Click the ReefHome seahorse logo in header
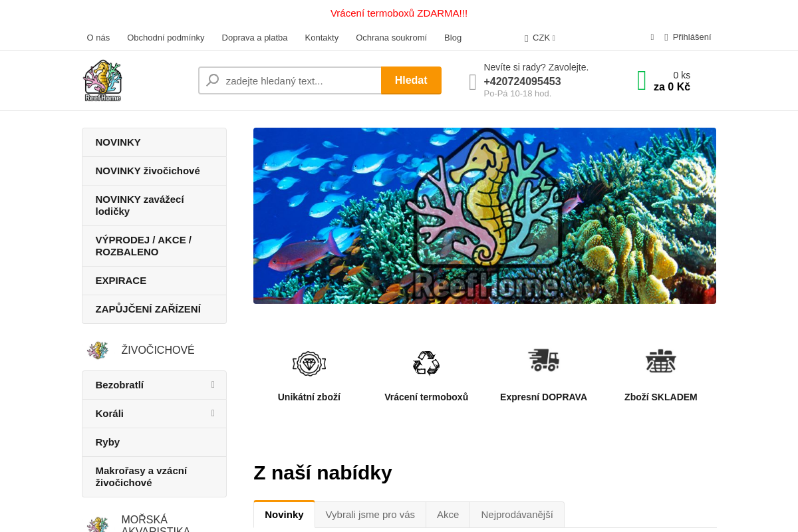The image size is (798, 532). point(102,80)
